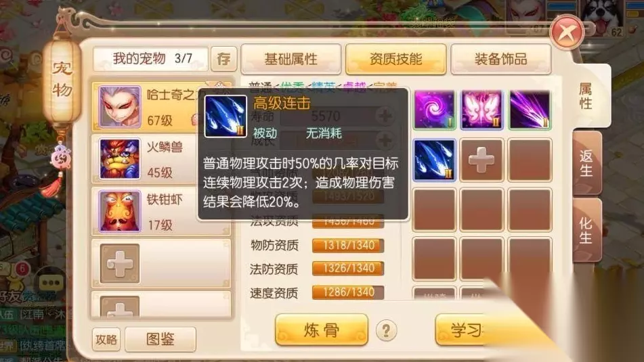Click the 速度资质 progress bar

pyautogui.click(x=348, y=292)
